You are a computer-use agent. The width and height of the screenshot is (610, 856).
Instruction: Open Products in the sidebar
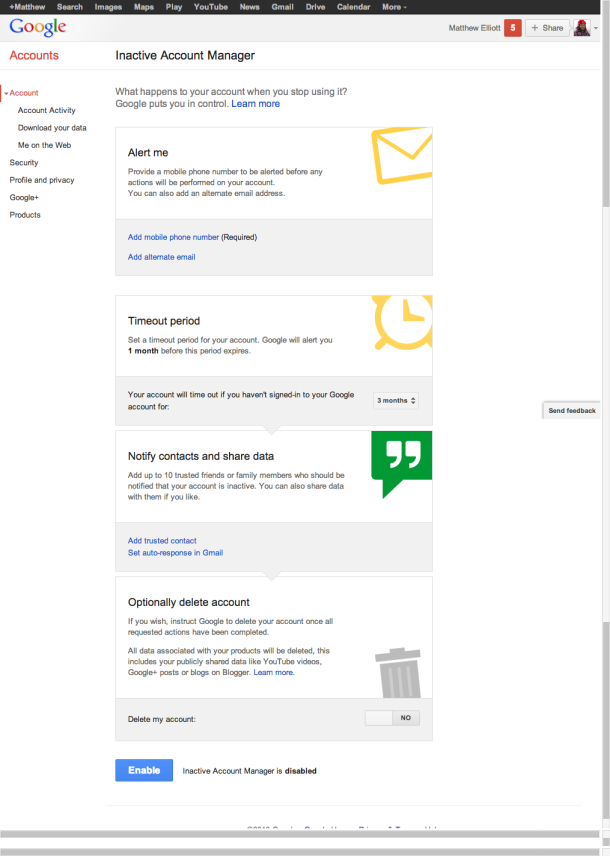tap(25, 215)
